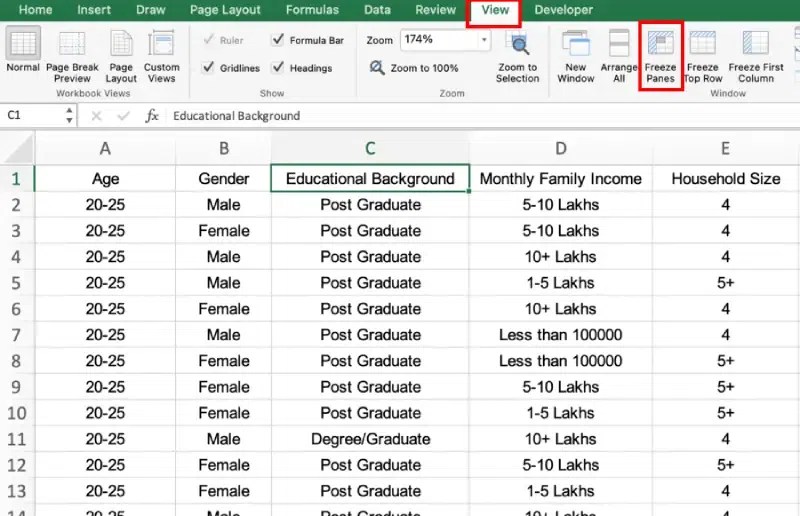Click 1-5 Lakhs cell in row 5
This screenshot has width=800, height=516.
[560, 283]
